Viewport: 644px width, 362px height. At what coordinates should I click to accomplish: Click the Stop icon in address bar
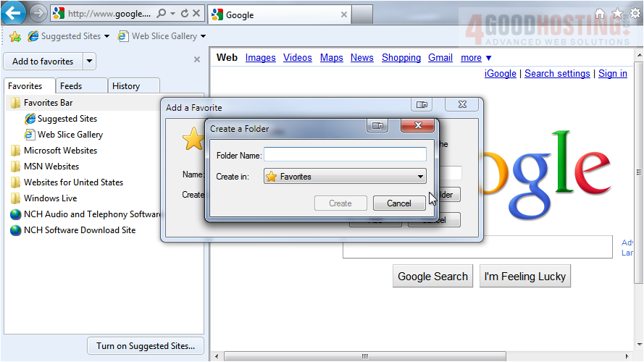pos(196,14)
